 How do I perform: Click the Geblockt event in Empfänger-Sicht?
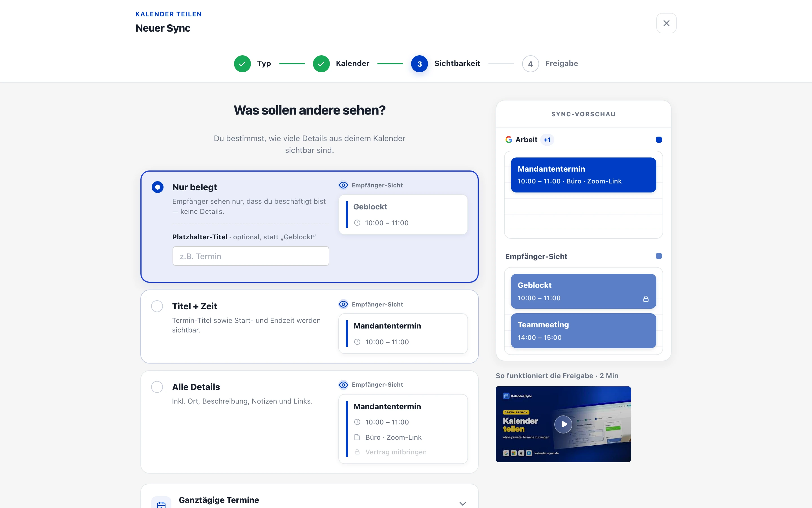pos(583,291)
